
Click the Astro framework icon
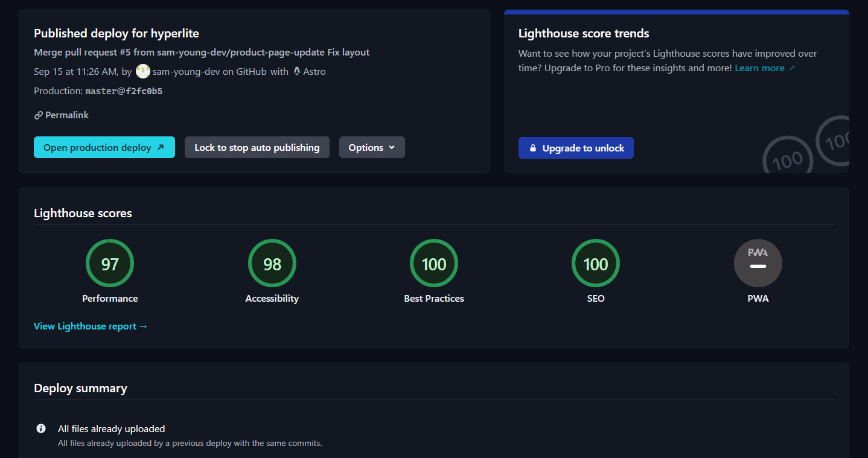click(297, 71)
